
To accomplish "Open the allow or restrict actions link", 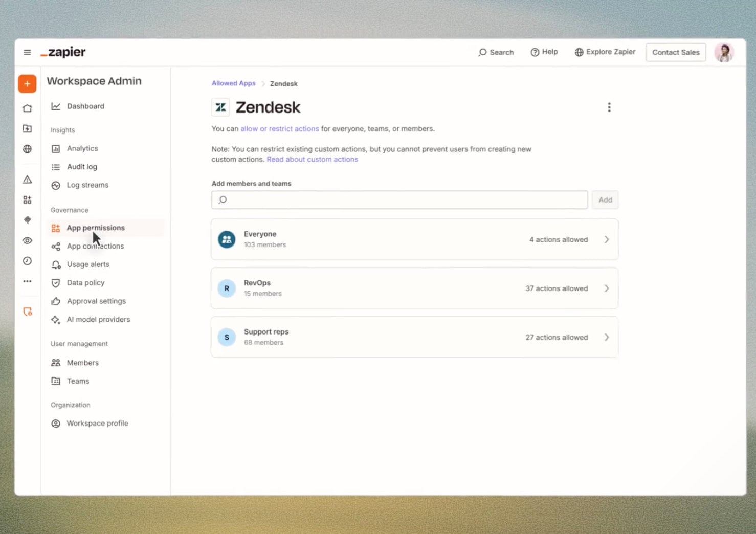I will click(280, 129).
